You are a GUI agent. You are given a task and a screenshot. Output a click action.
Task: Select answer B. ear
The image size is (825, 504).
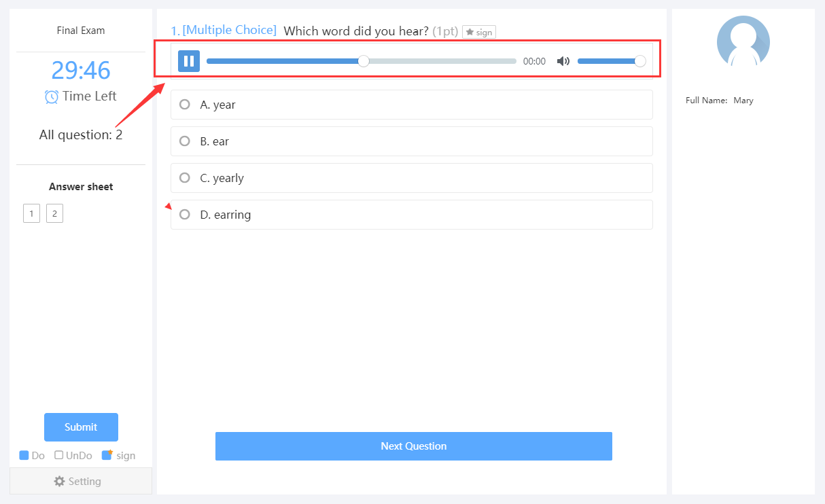[x=412, y=141]
